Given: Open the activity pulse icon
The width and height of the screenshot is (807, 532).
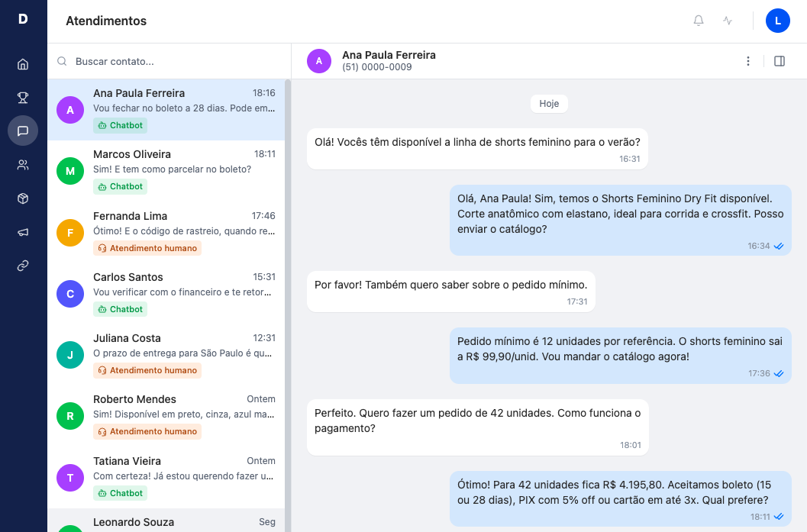Looking at the screenshot, I should pos(727,21).
